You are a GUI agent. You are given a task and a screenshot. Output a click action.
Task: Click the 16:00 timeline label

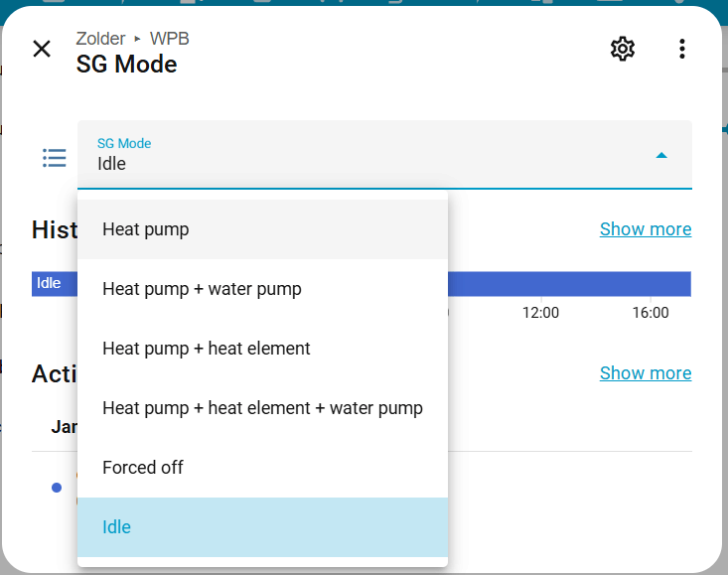(x=651, y=313)
